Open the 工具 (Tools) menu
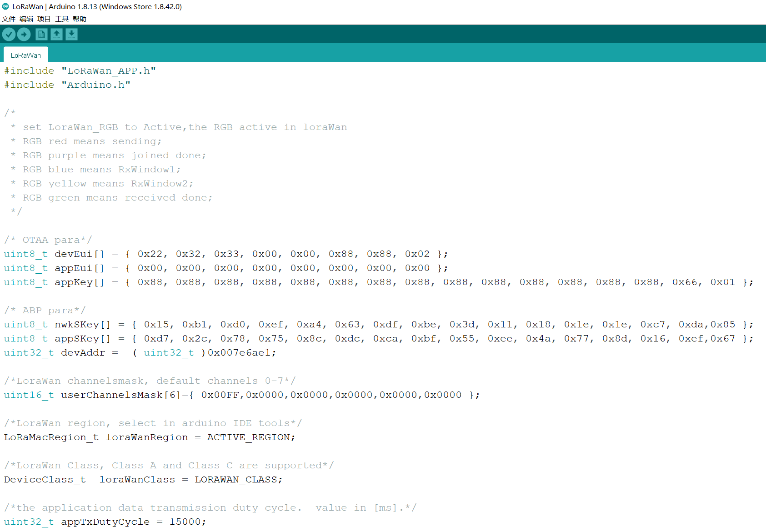 [x=62, y=19]
